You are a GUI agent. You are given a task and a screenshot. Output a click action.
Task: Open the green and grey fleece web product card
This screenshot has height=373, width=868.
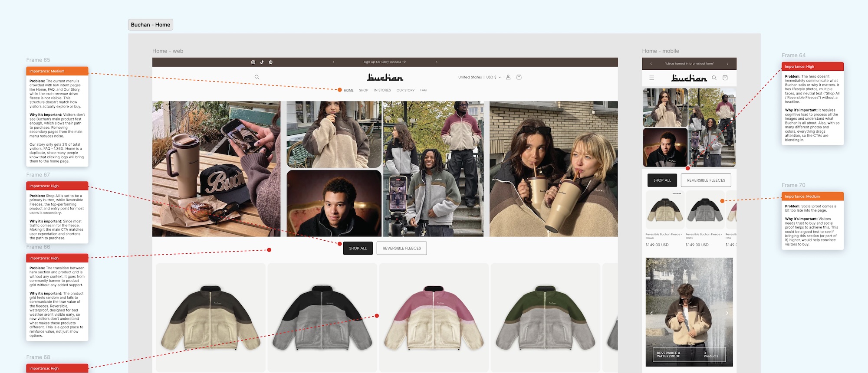point(546,317)
